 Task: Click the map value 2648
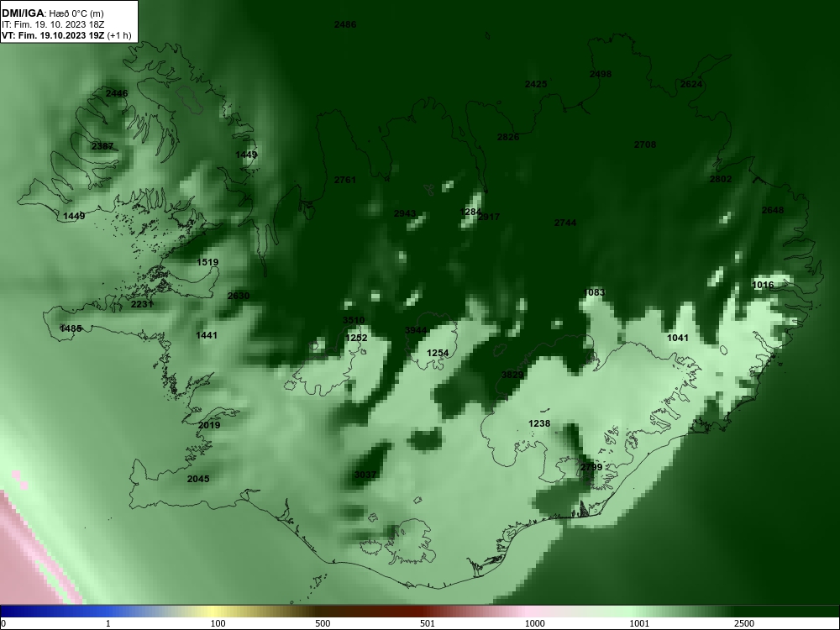(x=773, y=211)
